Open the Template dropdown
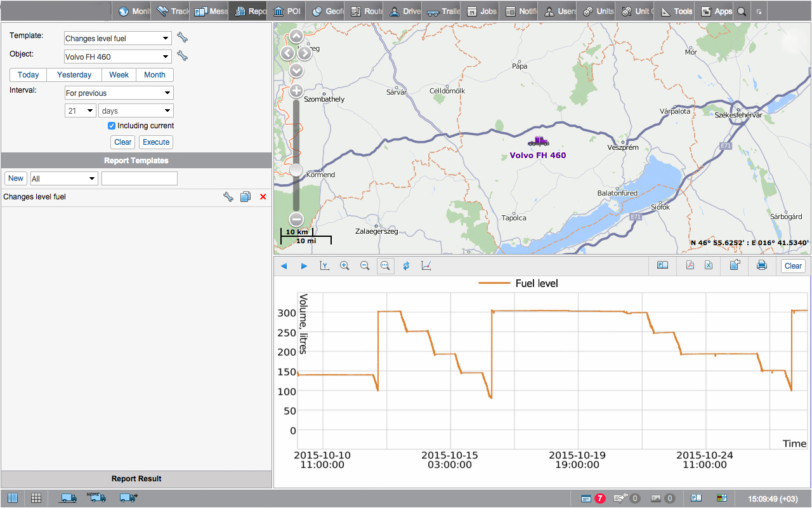This screenshot has width=812, height=508. (118, 38)
